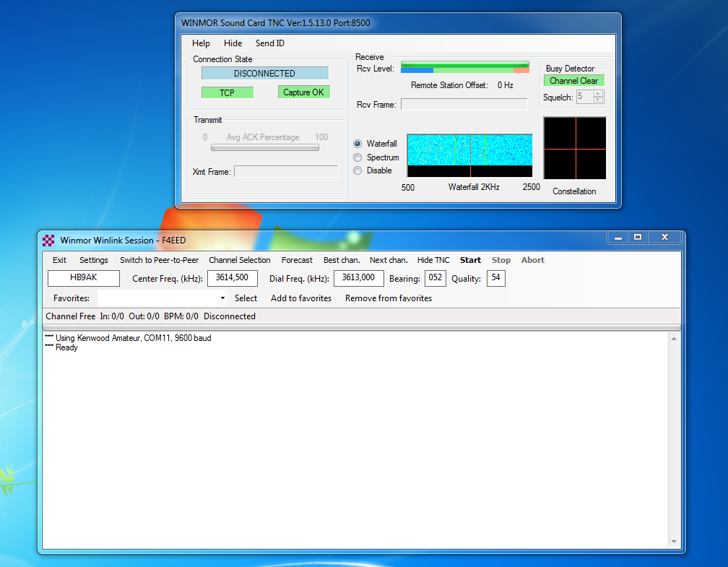Screen dimensions: 728x567
Task: Click the 'BPM: 0/0' status text
Action: (x=181, y=316)
